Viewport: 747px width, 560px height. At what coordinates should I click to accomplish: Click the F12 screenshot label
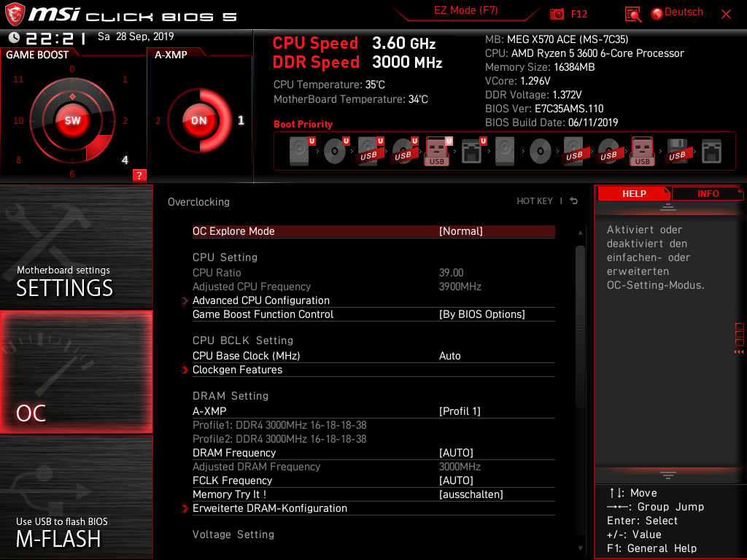[578, 15]
